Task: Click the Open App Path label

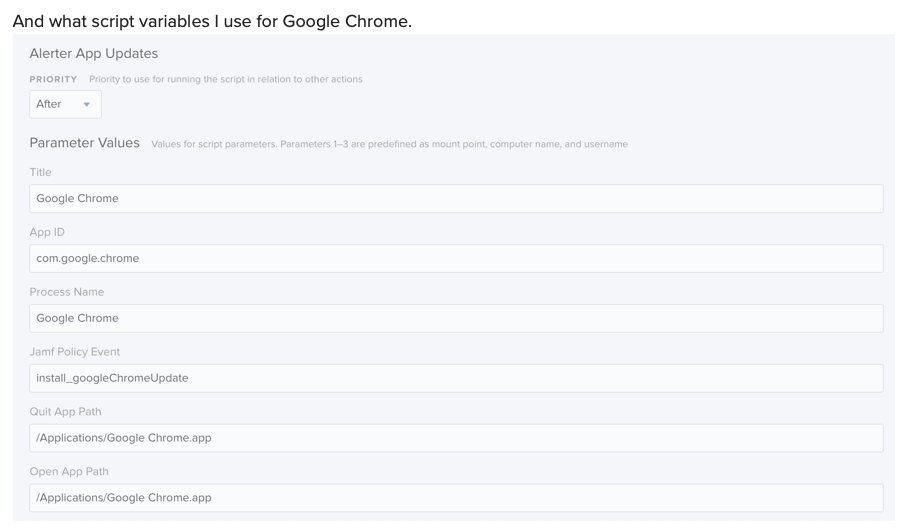Action: tap(69, 471)
